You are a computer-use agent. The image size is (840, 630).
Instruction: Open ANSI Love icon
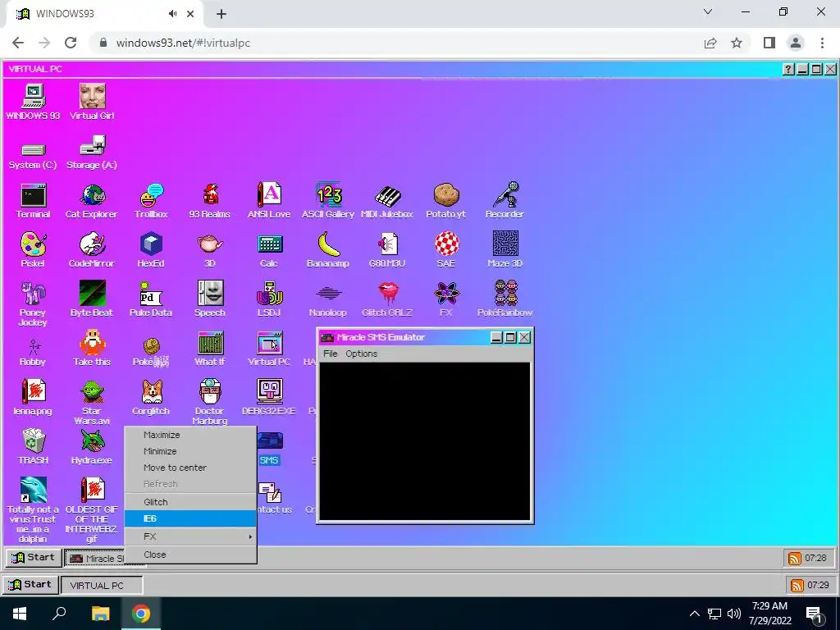tap(269, 202)
